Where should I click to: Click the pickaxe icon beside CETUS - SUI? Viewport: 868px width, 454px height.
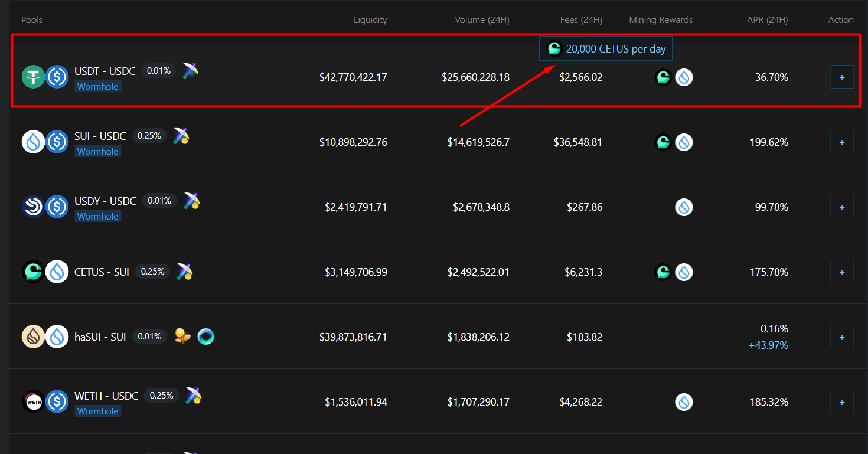(x=184, y=272)
